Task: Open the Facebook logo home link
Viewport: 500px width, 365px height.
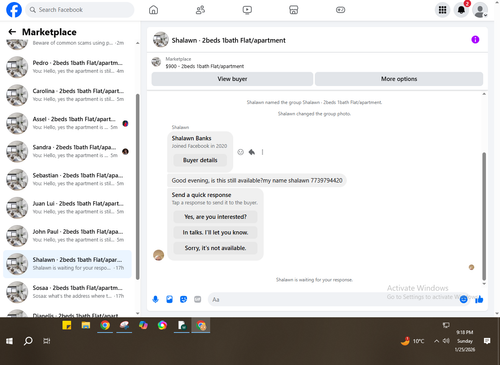Action: [14, 10]
